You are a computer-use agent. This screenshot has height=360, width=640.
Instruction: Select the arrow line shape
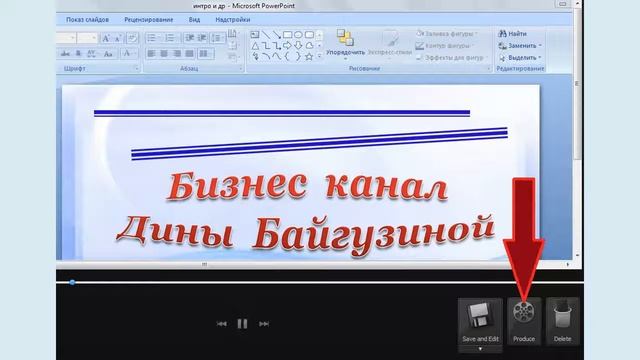click(276, 35)
